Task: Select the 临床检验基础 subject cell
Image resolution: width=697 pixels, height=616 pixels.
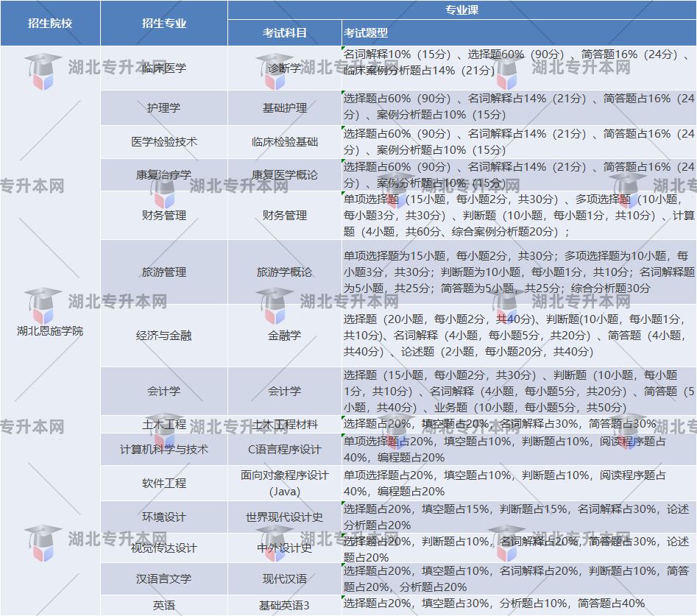Action: (285, 142)
